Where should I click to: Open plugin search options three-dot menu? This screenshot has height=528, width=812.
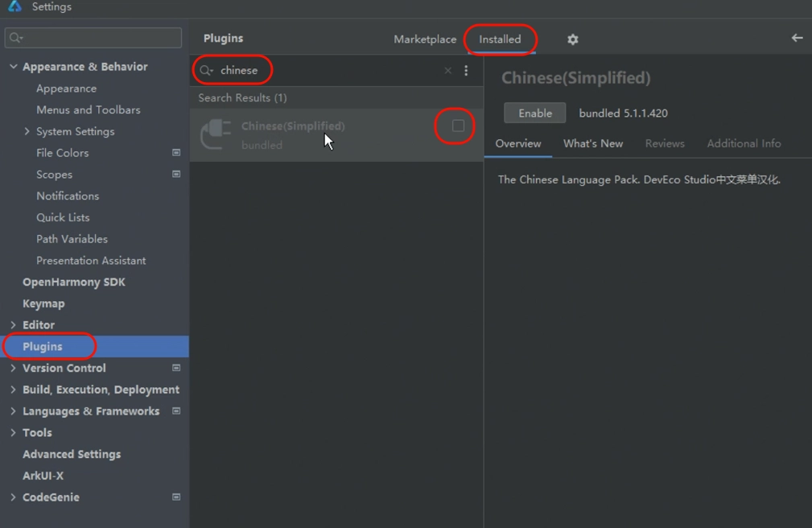tap(466, 71)
